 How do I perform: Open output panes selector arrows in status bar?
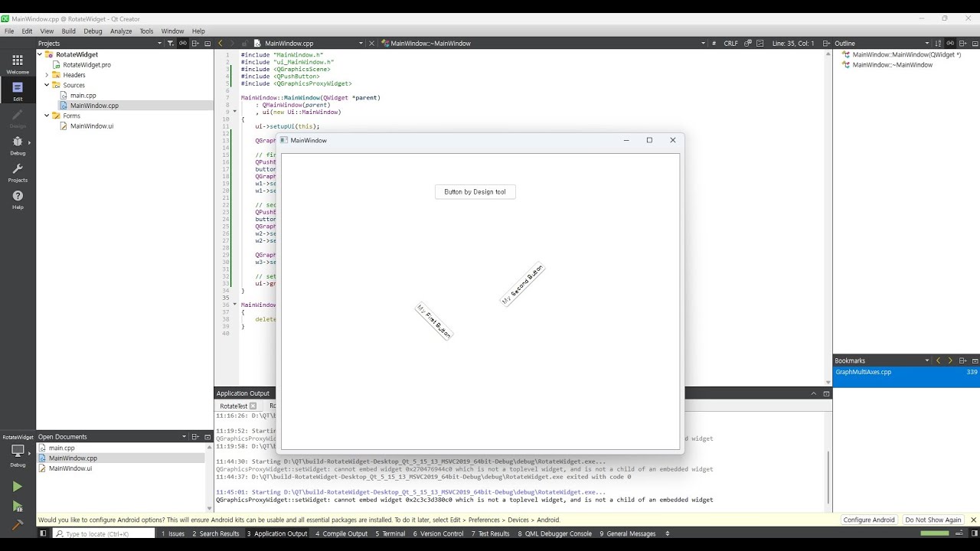(x=667, y=533)
